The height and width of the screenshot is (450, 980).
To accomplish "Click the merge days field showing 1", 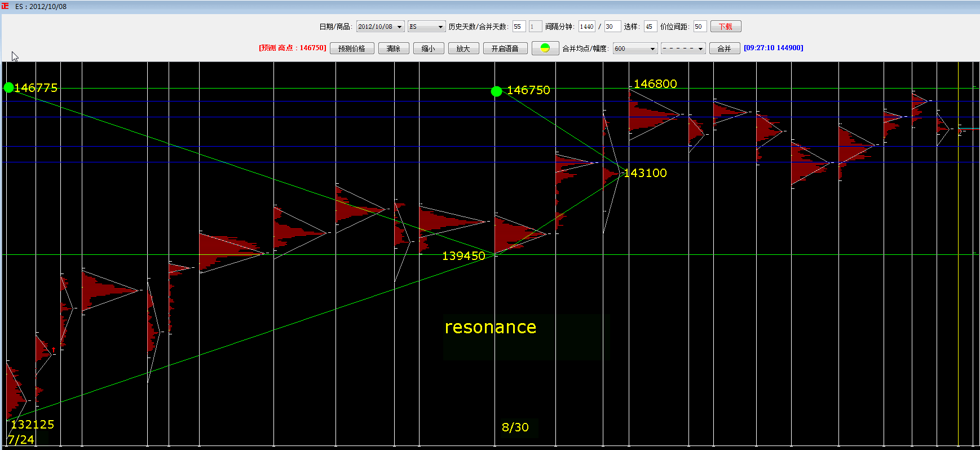I will pyautogui.click(x=535, y=27).
